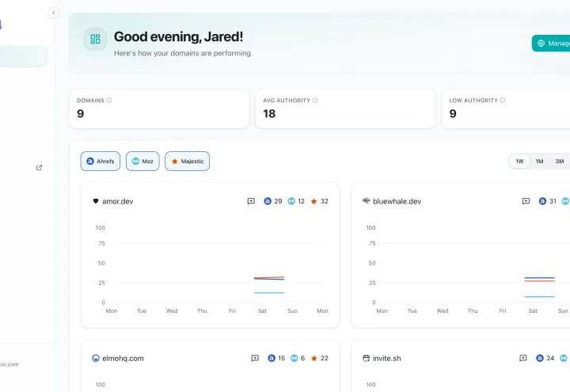Image resolution: width=570 pixels, height=392 pixels.
Task: Add a note on elmohq.com card
Action: coord(255,358)
